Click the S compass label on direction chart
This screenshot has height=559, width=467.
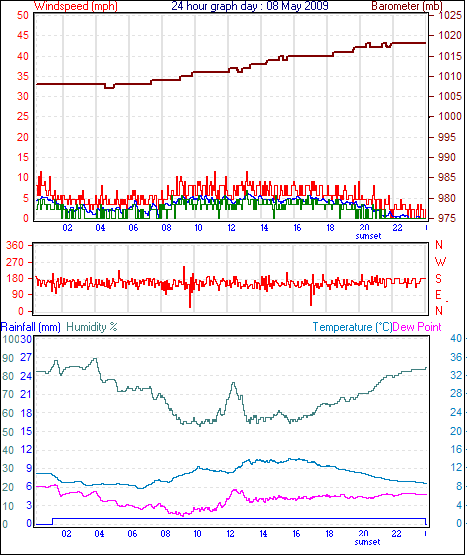click(x=438, y=278)
